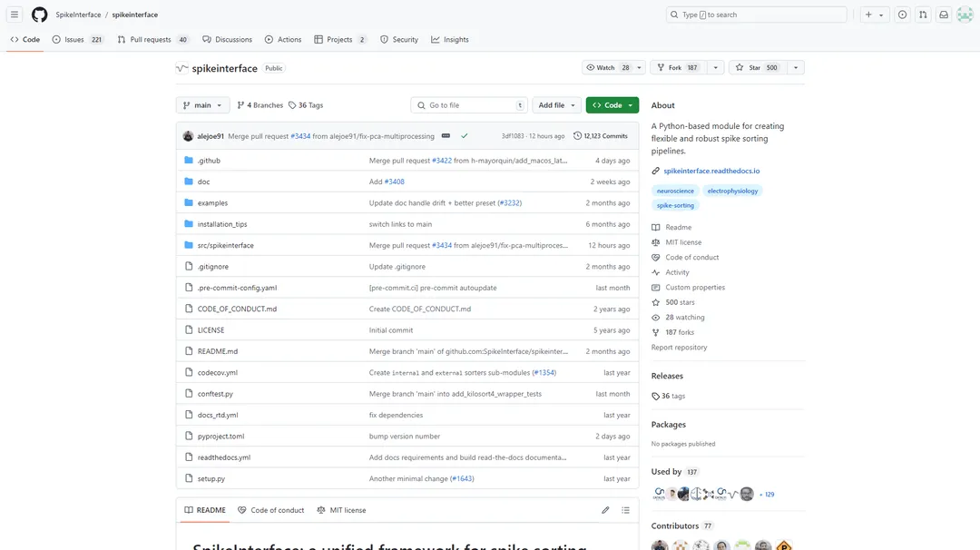
Task: Focus the Go to file search box
Action: click(469, 105)
